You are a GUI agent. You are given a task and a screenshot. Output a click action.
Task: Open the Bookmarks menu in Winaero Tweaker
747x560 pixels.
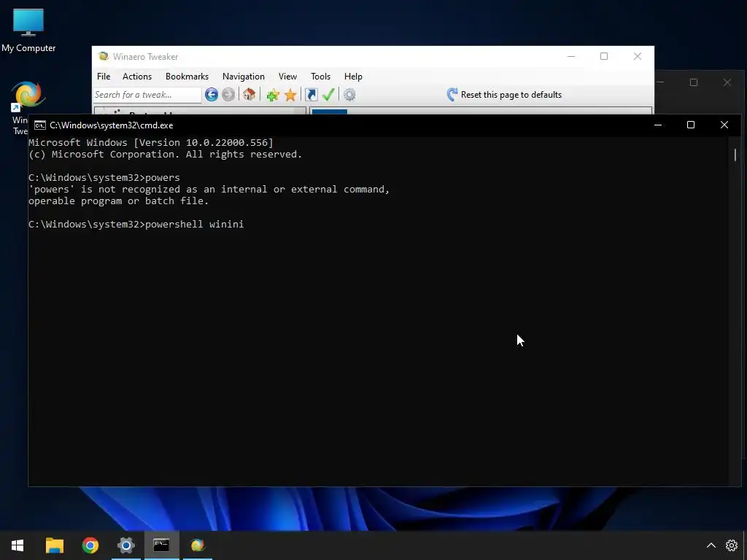click(x=187, y=76)
